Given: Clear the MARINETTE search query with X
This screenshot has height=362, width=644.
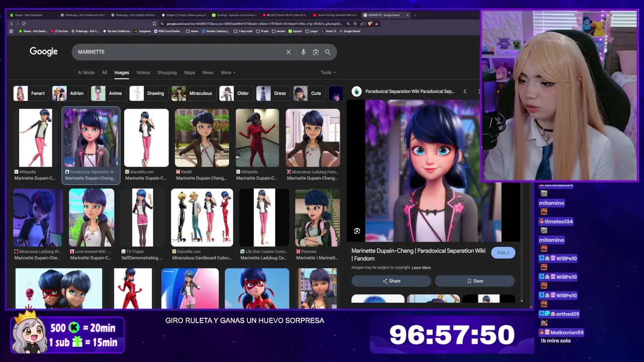Looking at the screenshot, I should [288, 52].
